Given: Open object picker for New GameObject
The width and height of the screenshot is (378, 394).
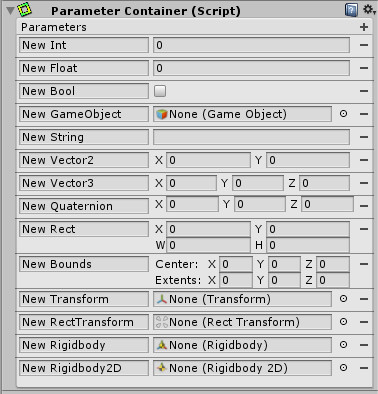Looking at the screenshot, I should point(343,114).
